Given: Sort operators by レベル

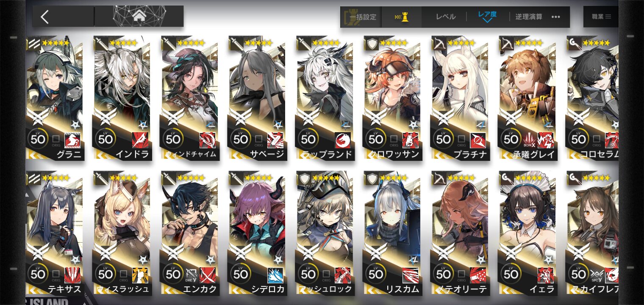Looking at the screenshot, I should click(x=446, y=17).
